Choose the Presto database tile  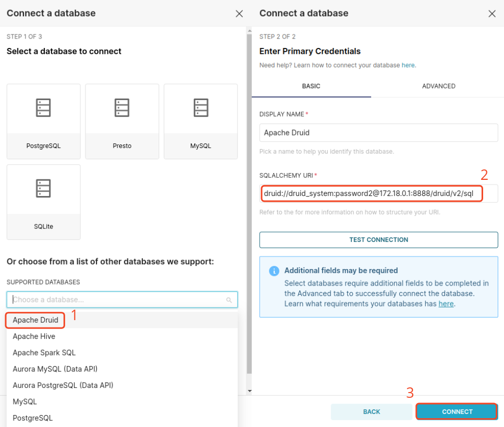(122, 121)
